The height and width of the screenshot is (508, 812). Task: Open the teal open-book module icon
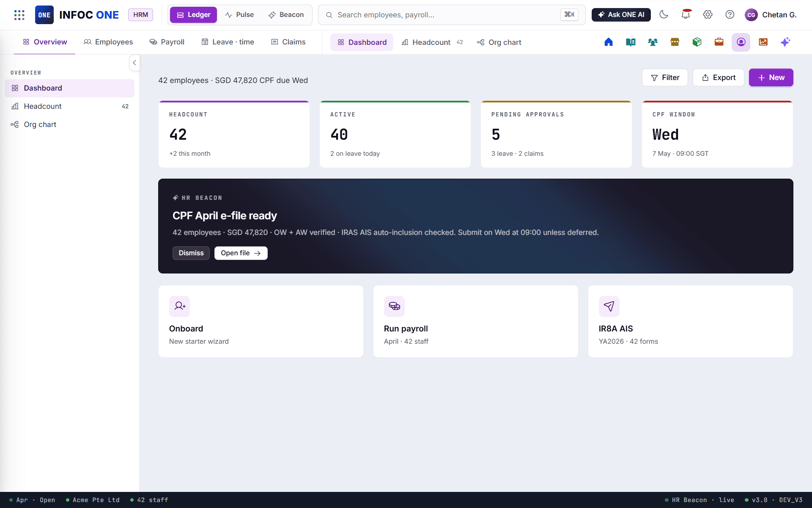(x=631, y=42)
